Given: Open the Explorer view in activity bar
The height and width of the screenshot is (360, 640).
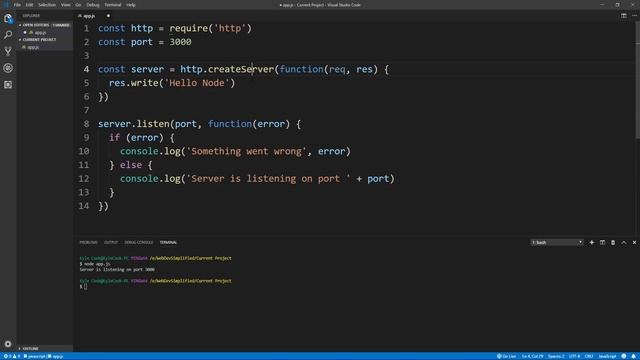Looking at the screenshot, I should tap(8, 18).
